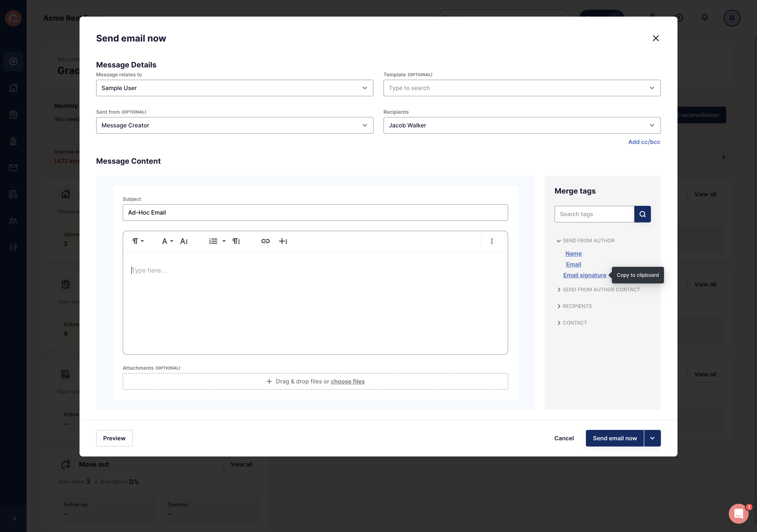The height and width of the screenshot is (532, 757).
Task: Click the Add cc/bcc link
Action: coord(644,142)
